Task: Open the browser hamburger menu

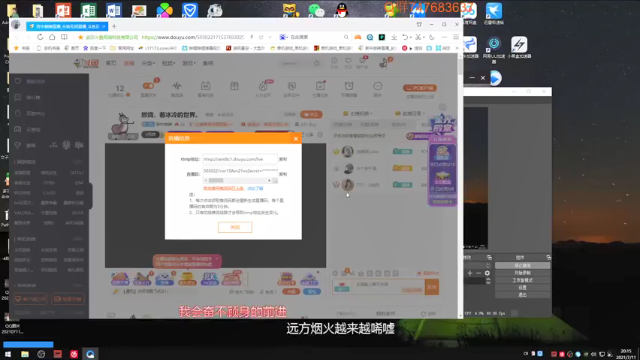Action: (x=456, y=37)
